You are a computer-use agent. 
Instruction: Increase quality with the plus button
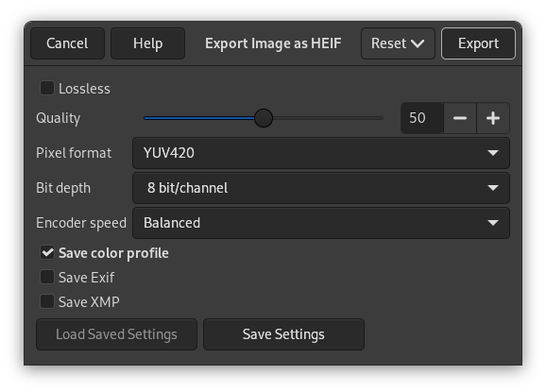(493, 118)
